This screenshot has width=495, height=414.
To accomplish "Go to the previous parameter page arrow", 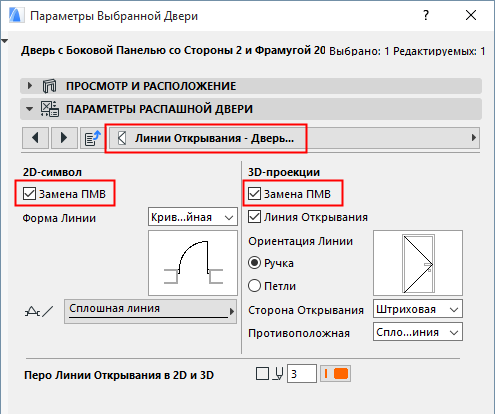I will click(35, 138).
